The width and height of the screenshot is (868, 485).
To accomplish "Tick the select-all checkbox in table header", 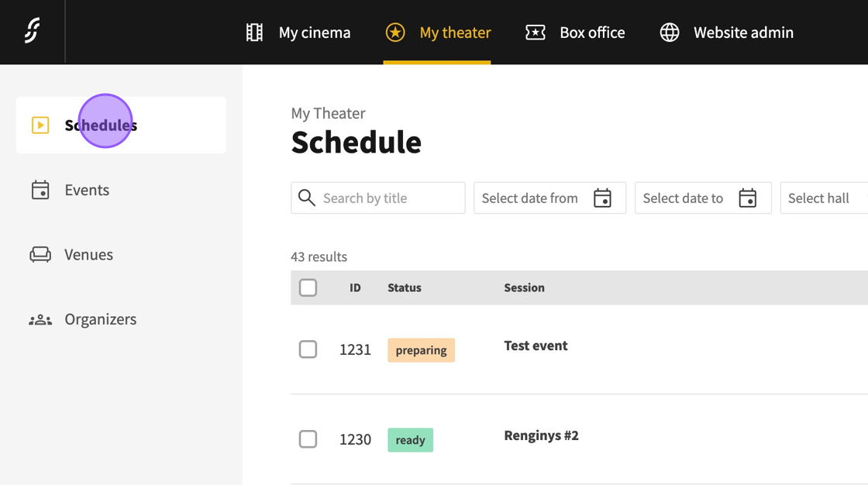I will click(x=308, y=287).
